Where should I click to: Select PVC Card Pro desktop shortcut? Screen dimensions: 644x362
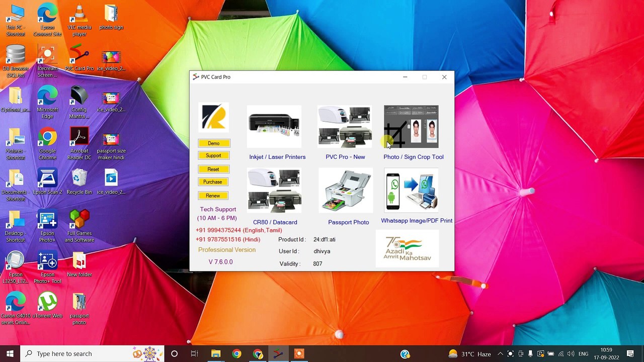(x=79, y=58)
